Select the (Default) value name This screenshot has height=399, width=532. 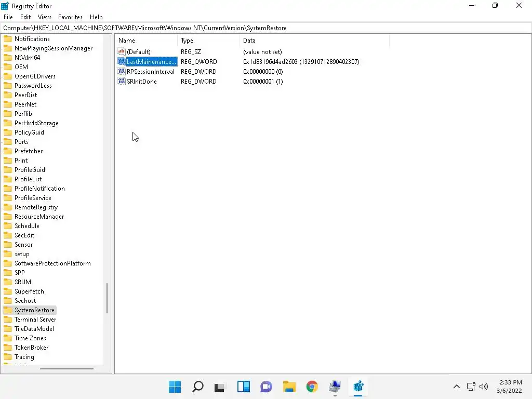point(138,52)
